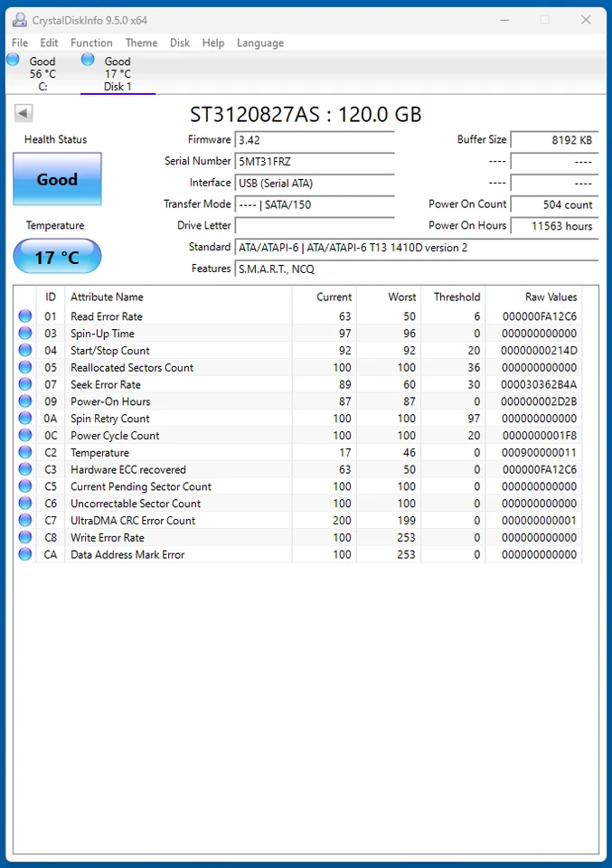Open the Theme menu
Screen dimensions: 612x868
coord(141,42)
